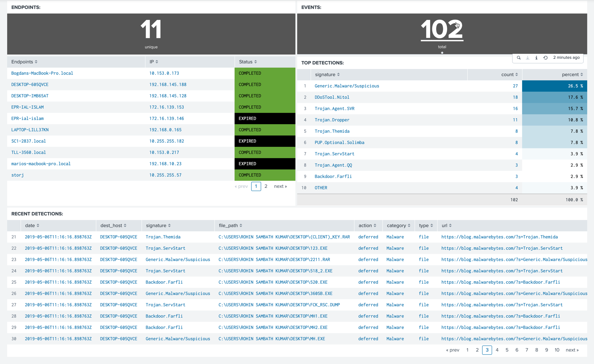Click file path ending MH2.EXE
This screenshot has height=364, width=594.
(273, 328)
